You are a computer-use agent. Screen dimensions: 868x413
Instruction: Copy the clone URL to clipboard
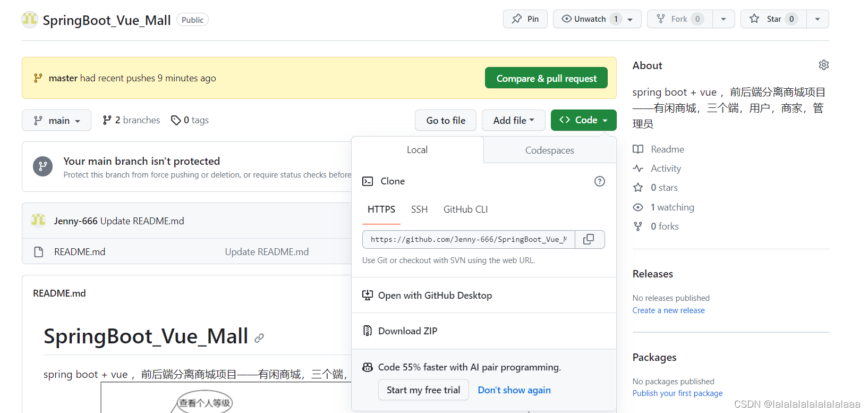point(589,240)
